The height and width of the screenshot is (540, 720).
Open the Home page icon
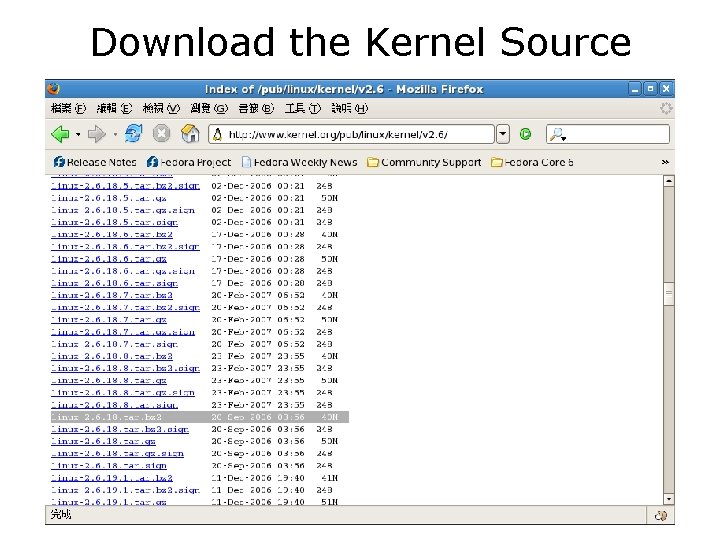(190, 134)
